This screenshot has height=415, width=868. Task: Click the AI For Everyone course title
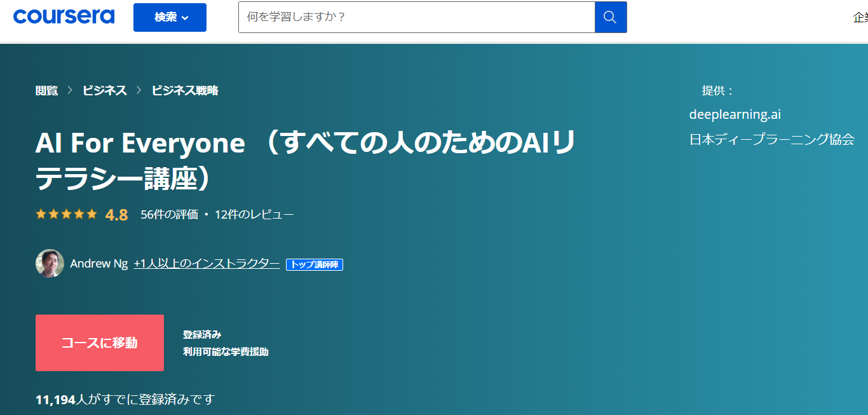coord(305,161)
